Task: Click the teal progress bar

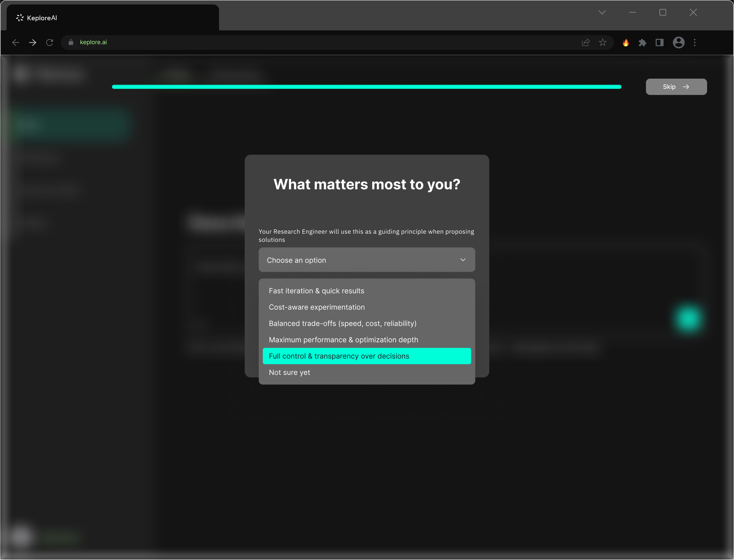Action: [367, 87]
